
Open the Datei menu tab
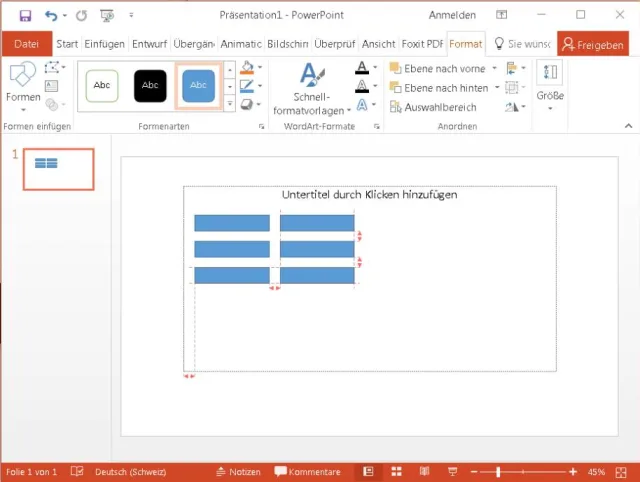pyautogui.click(x=27, y=44)
